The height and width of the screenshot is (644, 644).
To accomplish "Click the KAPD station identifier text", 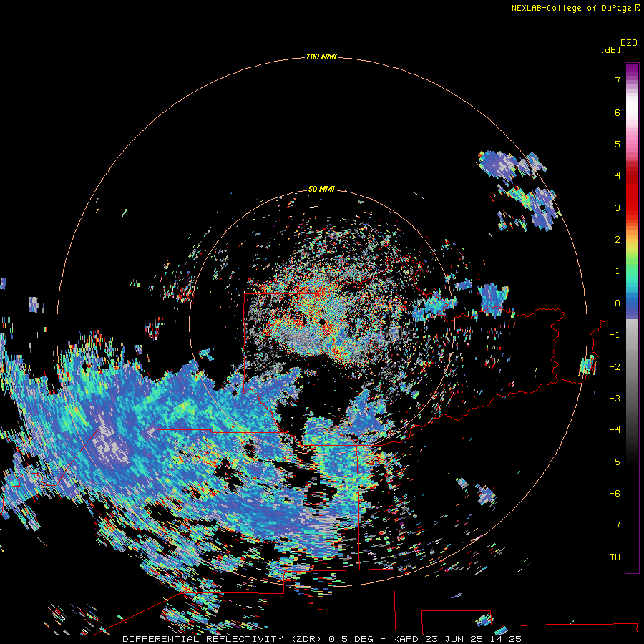I will coord(406,639).
